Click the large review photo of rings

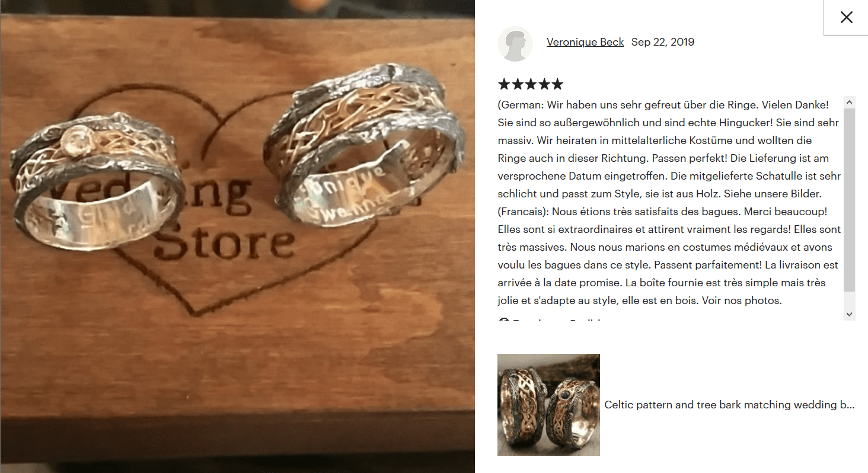[237, 237]
